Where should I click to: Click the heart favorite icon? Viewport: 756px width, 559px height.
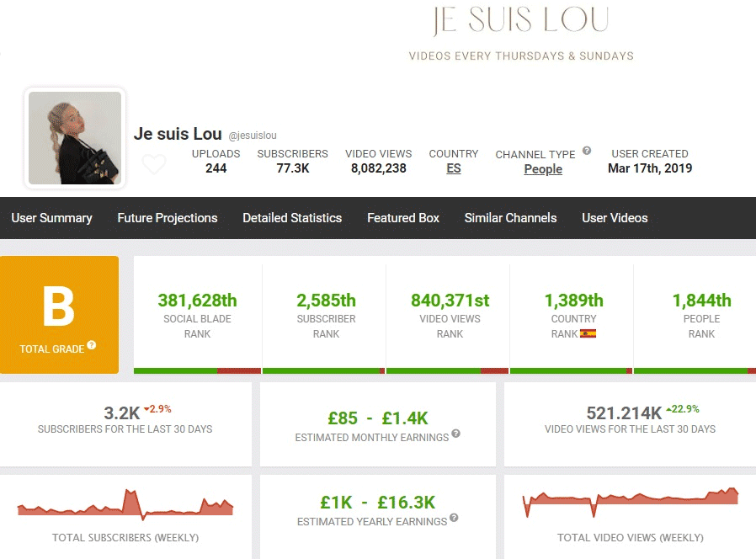(154, 164)
